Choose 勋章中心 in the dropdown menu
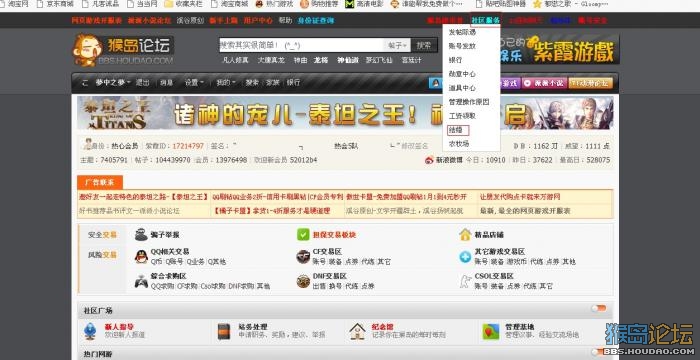 (x=462, y=74)
